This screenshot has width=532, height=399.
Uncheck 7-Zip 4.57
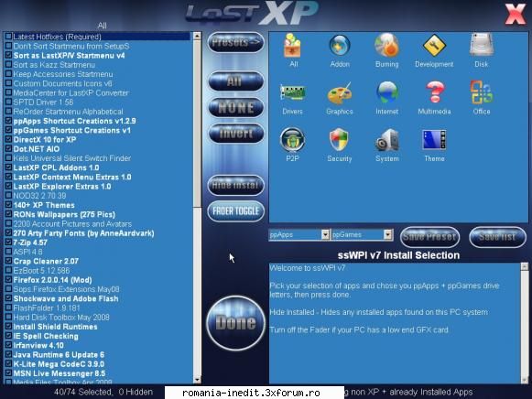8,243
